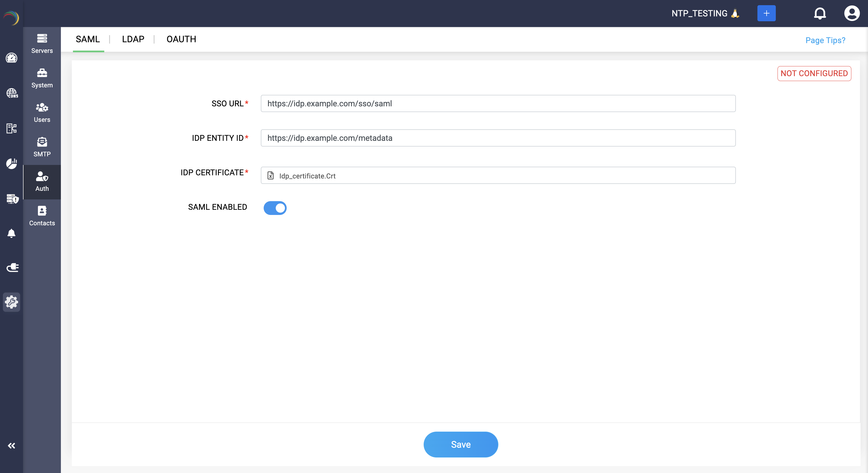Switch to the OAUTH tab
Viewport: 868px width, 473px height.
click(181, 39)
